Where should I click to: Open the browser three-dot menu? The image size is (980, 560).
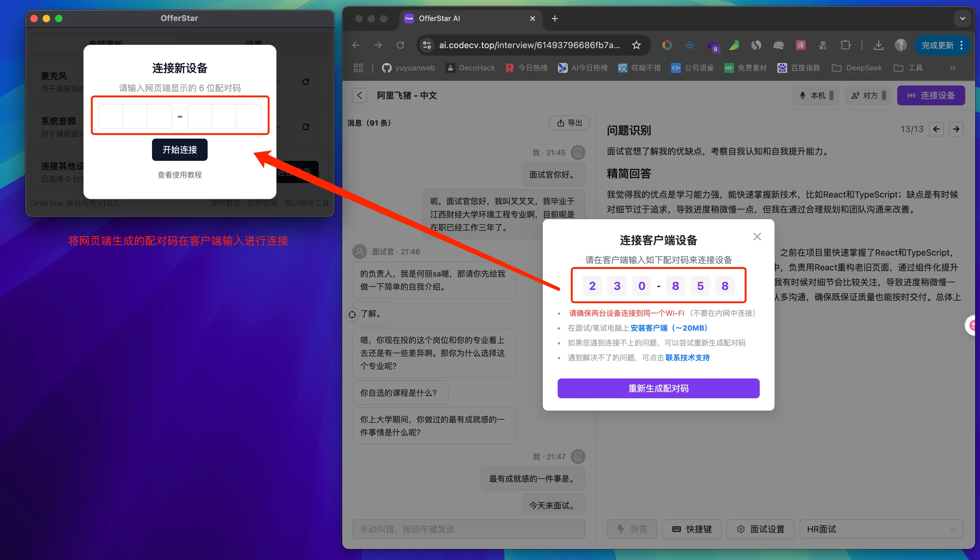tap(961, 45)
